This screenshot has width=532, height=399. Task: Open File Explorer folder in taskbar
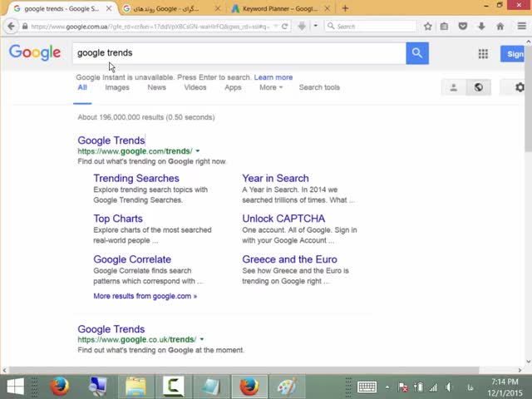(135, 387)
